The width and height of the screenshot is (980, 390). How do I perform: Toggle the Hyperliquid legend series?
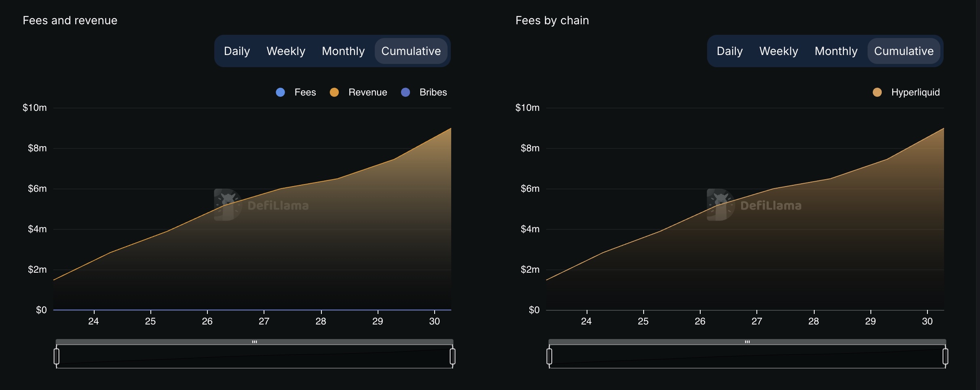(x=906, y=92)
